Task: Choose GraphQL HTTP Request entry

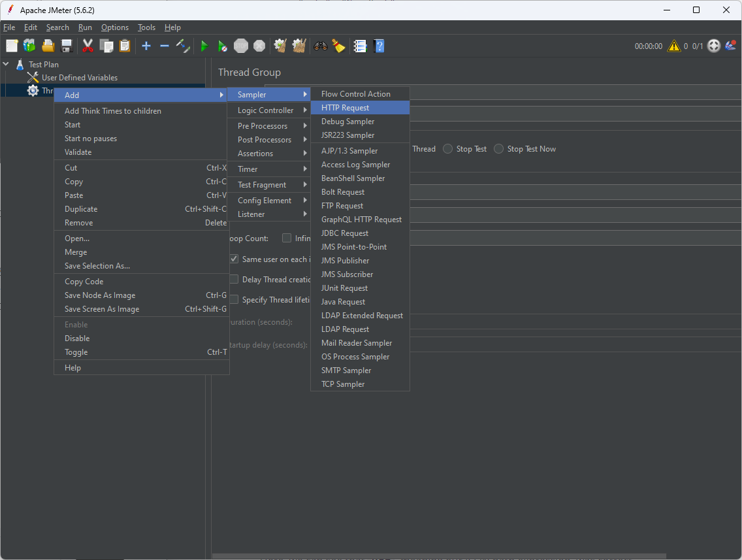Action: pos(360,219)
